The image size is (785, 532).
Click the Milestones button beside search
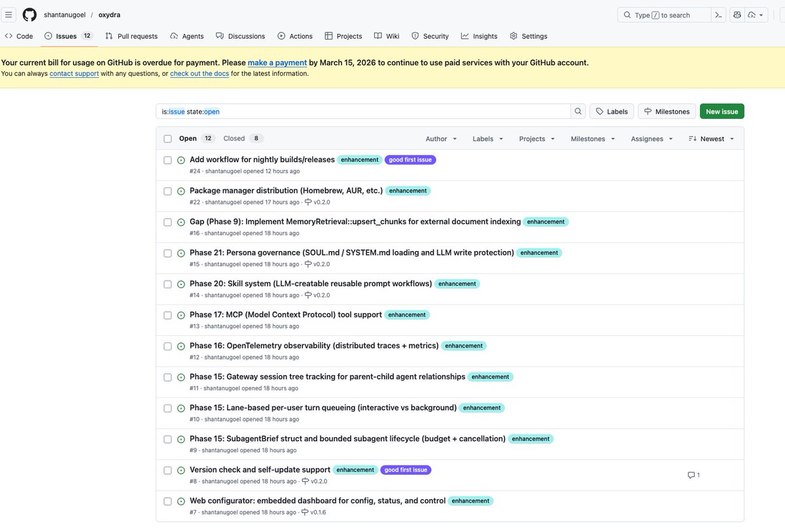(x=667, y=111)
